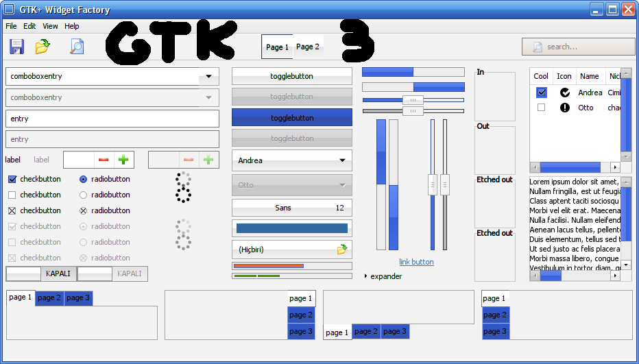639x364 pixels.
Task: Click the magnifier icon in search box
Action: (x=538, y=47)
